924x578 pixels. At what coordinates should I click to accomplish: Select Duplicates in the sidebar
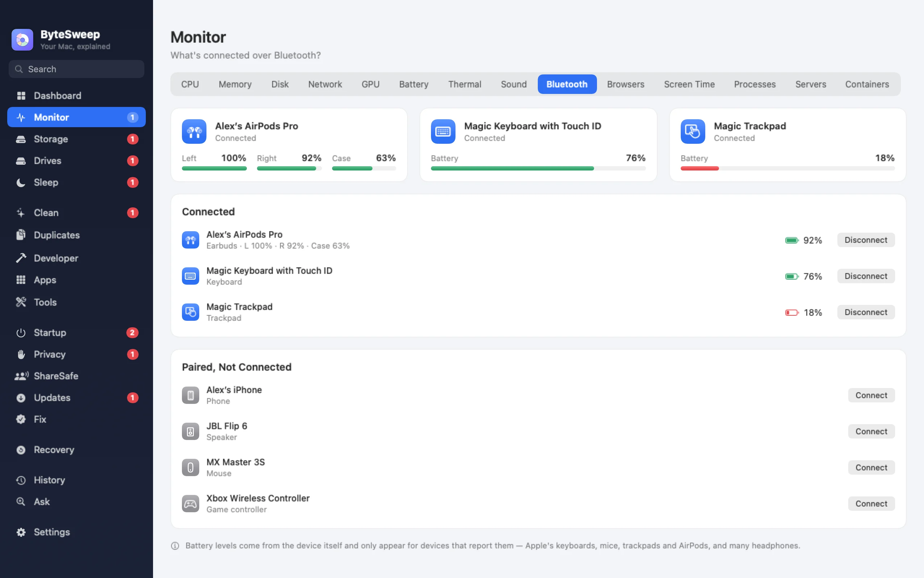(77, 235)
